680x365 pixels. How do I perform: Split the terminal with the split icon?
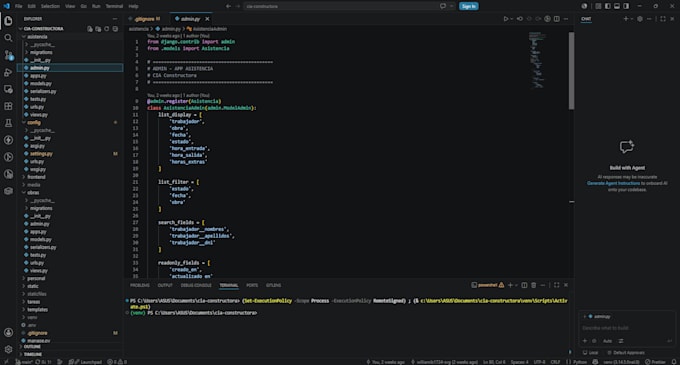(x=524, y=285)
